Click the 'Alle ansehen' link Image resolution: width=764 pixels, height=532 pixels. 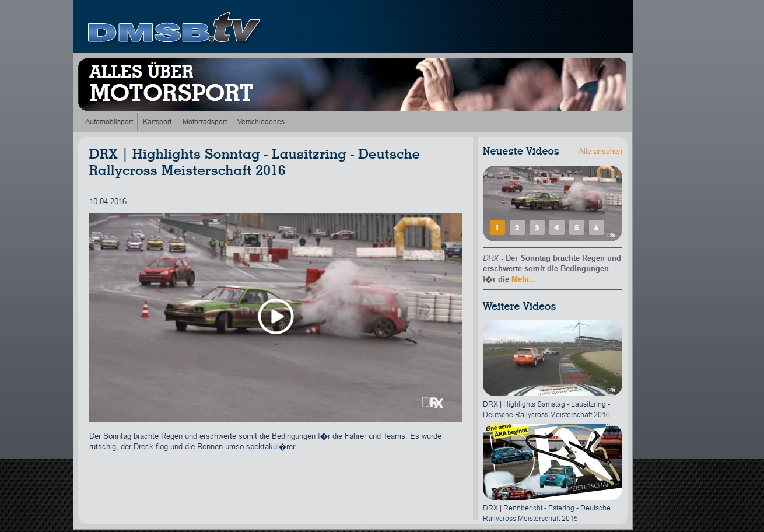[600, 152]
